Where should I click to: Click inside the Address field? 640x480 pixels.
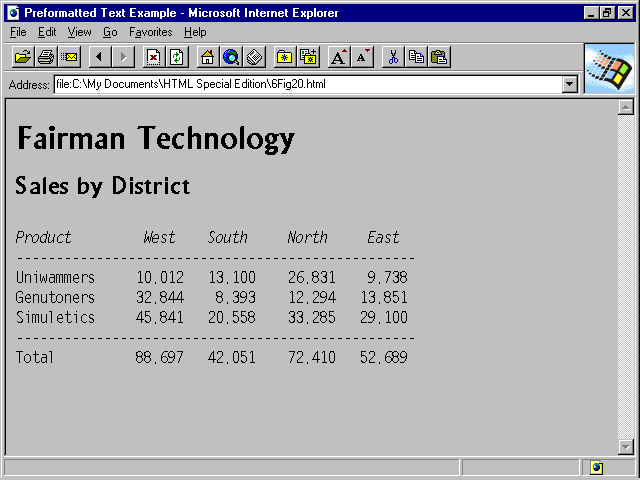[300, 85]
